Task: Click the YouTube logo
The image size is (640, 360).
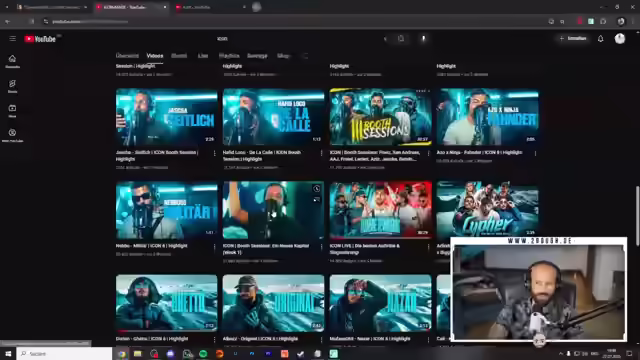Action: point(40,39)
